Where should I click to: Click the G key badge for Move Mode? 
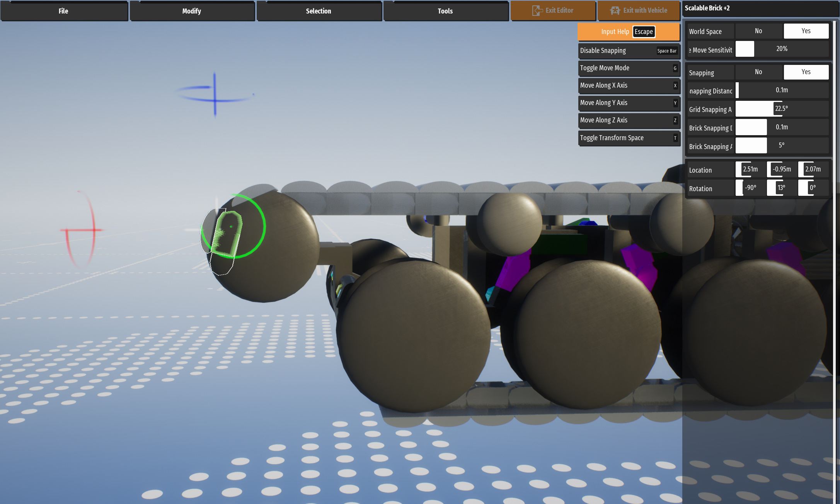click(675, 68)
